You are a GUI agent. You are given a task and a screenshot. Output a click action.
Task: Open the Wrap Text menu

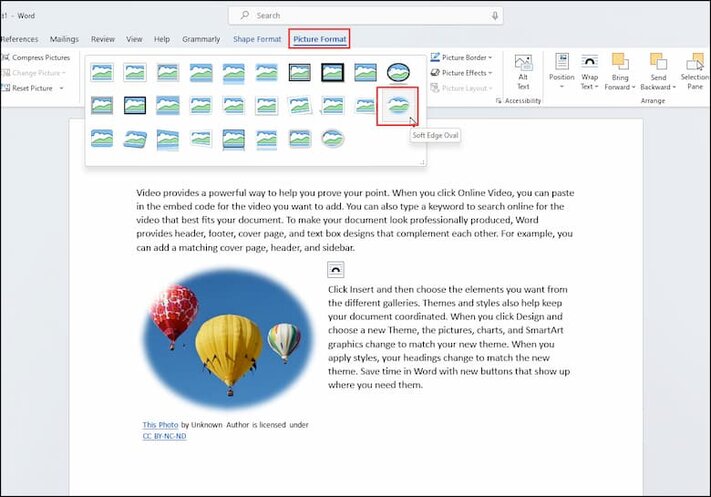(589, 72)
